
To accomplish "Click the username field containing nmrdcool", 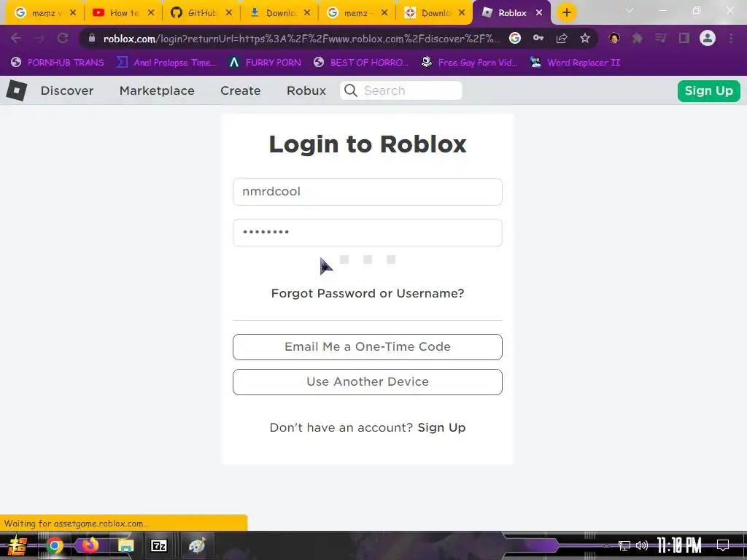I will [368, 192].
